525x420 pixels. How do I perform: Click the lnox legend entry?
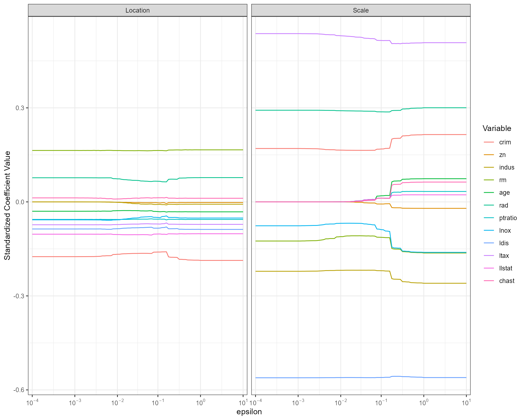[x=505, y=231]
